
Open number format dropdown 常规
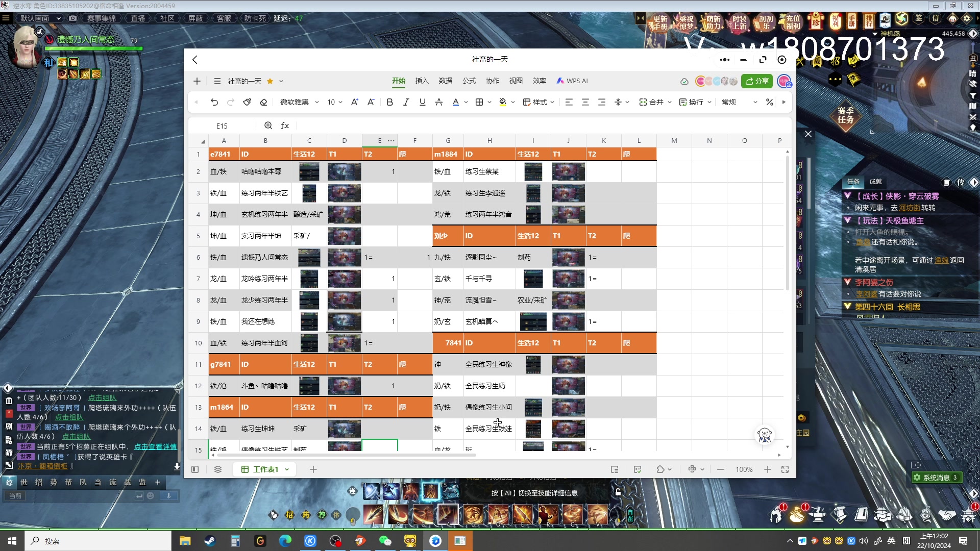pos(740,102)
